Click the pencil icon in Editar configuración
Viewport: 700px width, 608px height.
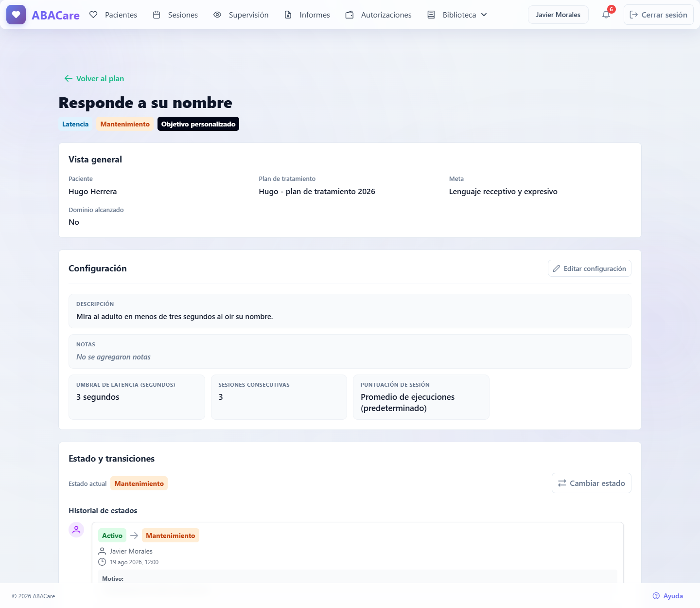[557, 268]
